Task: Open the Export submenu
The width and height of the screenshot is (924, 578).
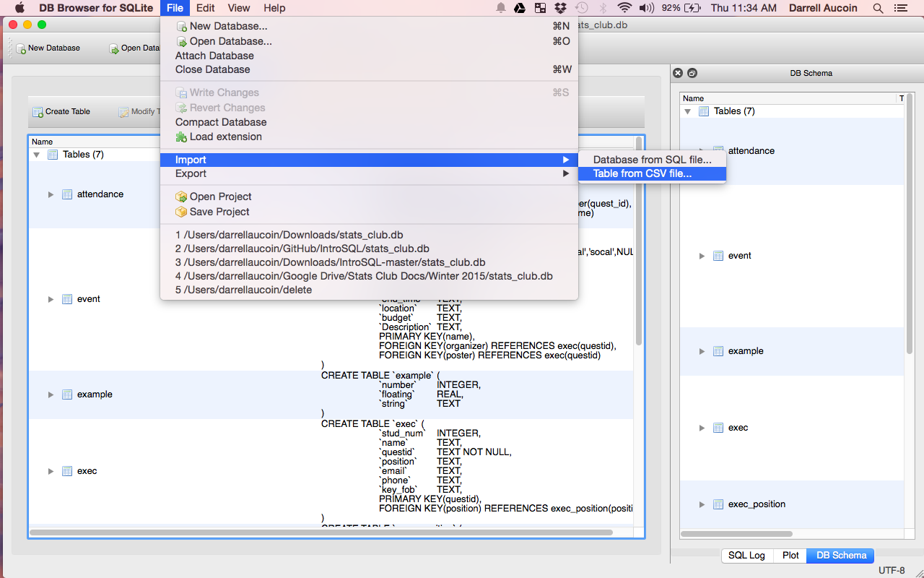Action: click(x=369, y=173)
